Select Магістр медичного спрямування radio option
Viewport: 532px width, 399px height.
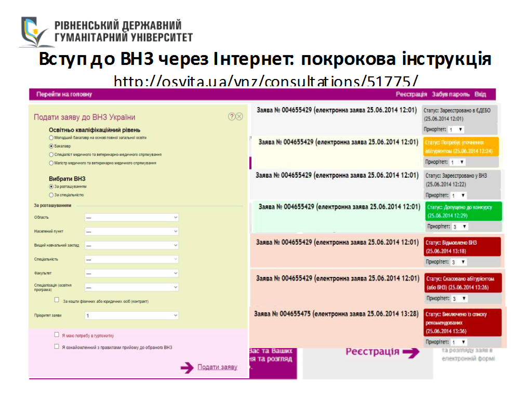tap(51, 163)
